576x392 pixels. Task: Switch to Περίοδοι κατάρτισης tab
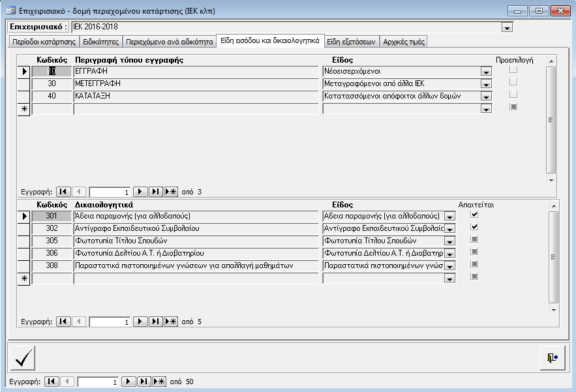44,42
